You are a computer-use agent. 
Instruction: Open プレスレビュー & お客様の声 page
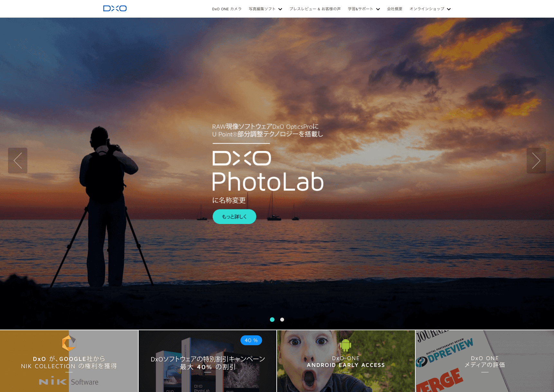pos(315,9)
